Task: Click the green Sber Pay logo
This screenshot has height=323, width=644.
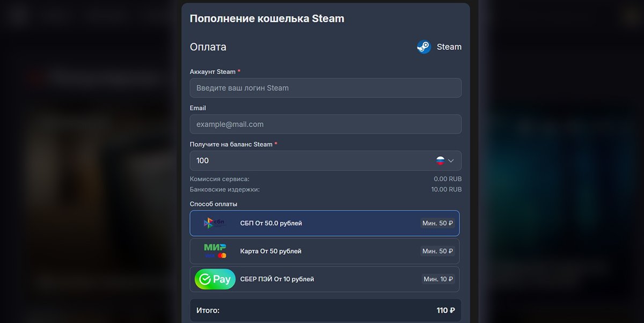Action: click(x=215, y=279)
